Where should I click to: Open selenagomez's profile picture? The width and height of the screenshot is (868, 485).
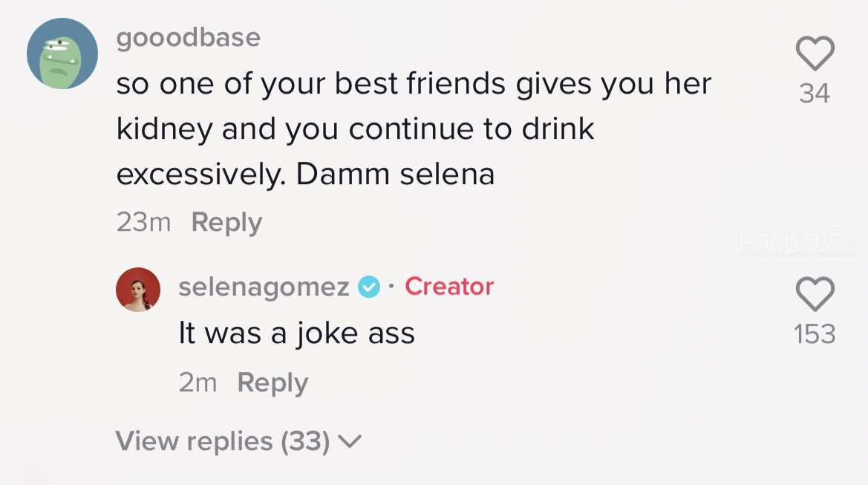point(138,290)
